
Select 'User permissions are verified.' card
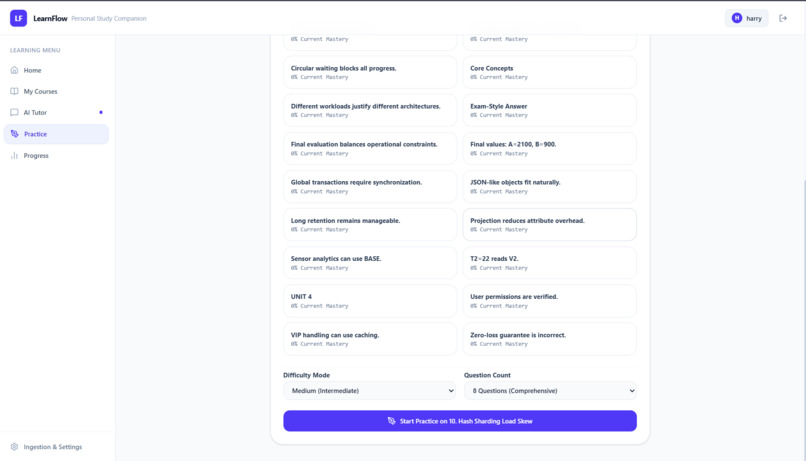(549, 301)
